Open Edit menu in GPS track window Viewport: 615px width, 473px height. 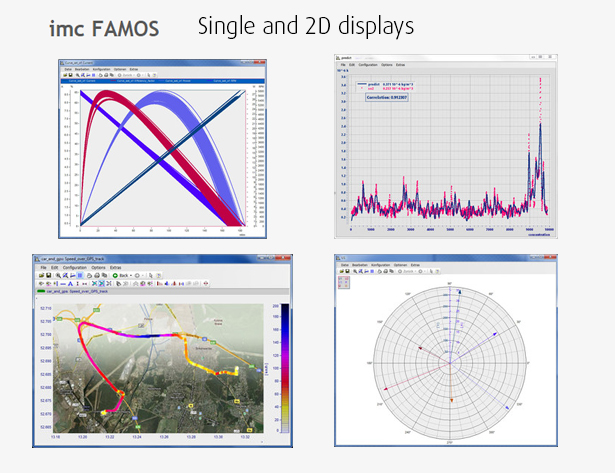tap(55, 267)
